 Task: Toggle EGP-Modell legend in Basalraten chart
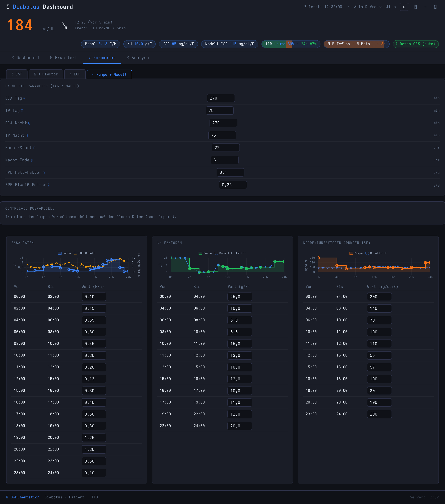pos(84,253)
